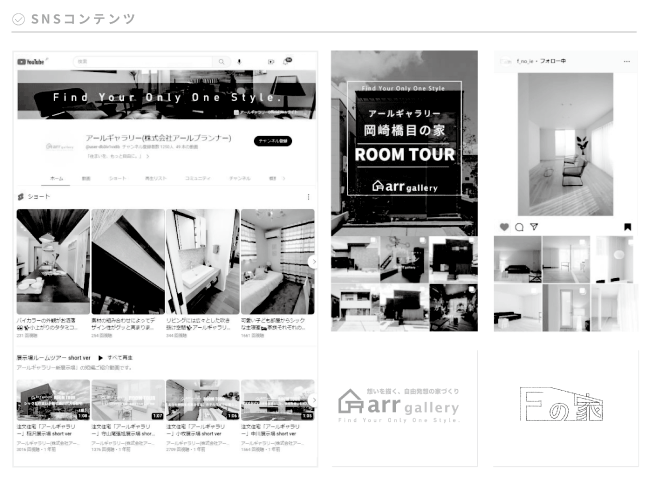645x479 pixels.
Task: Click next arrow on the Shorts row
Action: tap(313, 262)
